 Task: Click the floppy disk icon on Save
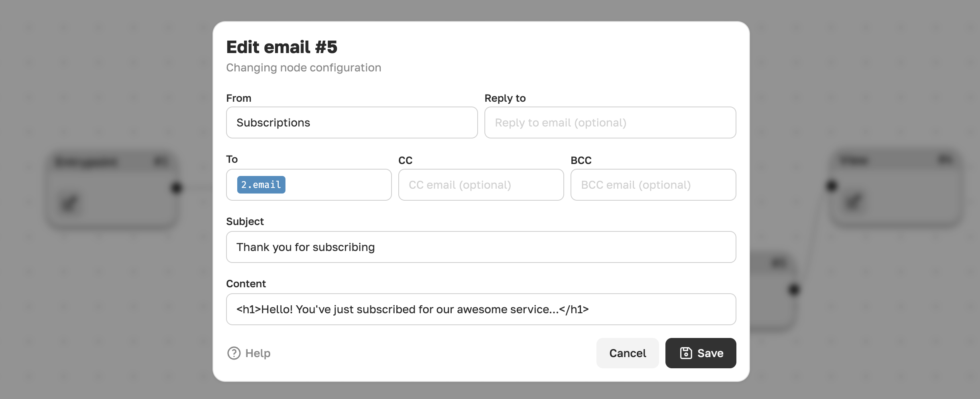coord(686,353)
